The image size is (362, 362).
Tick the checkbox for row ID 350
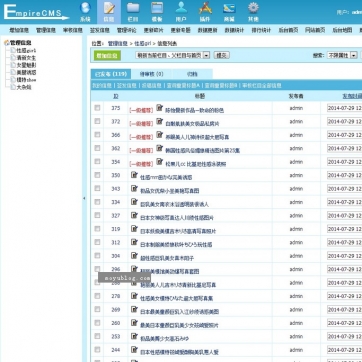97,175
